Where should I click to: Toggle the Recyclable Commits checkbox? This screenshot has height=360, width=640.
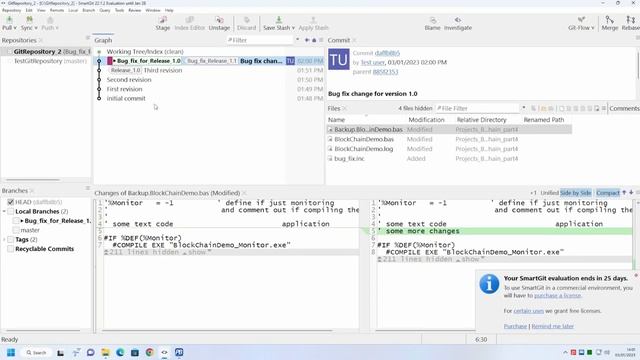(x=11, y=249)
